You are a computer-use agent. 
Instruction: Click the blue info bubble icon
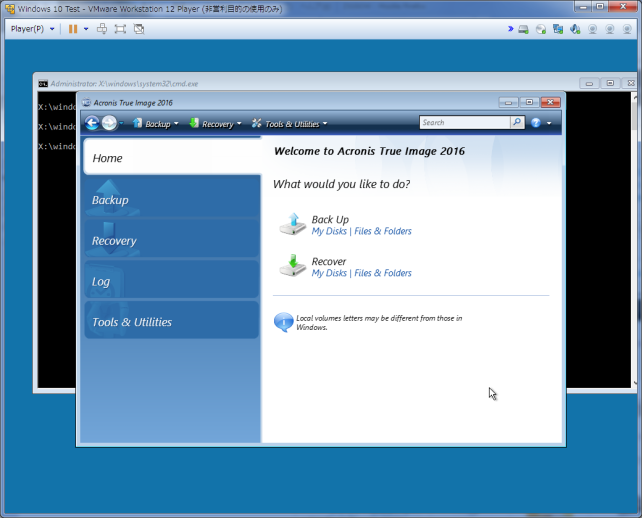click(x=283, y=322)
